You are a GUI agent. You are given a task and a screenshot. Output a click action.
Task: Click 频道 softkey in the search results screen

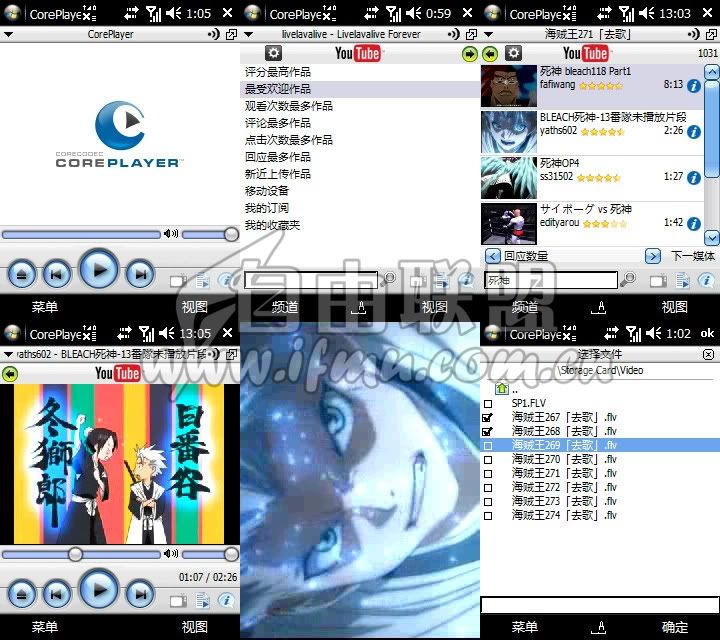coord(524,307)
